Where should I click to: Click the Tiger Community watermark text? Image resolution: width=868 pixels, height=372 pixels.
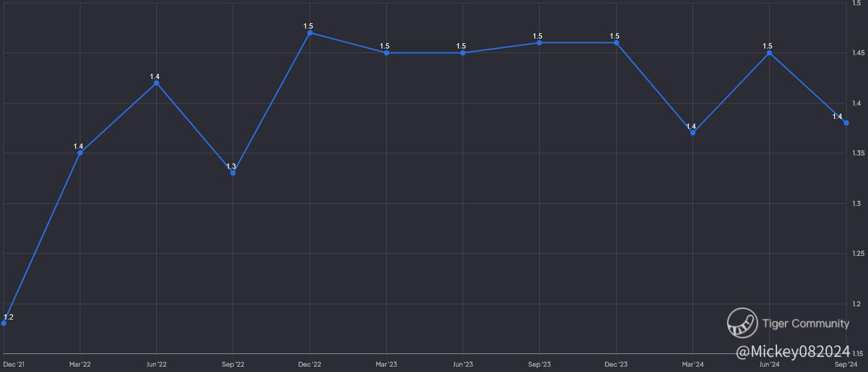click(x=806, y=324)
